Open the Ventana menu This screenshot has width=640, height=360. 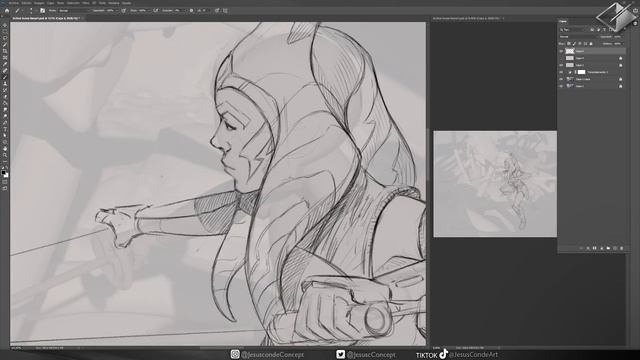tap(114, 3)
